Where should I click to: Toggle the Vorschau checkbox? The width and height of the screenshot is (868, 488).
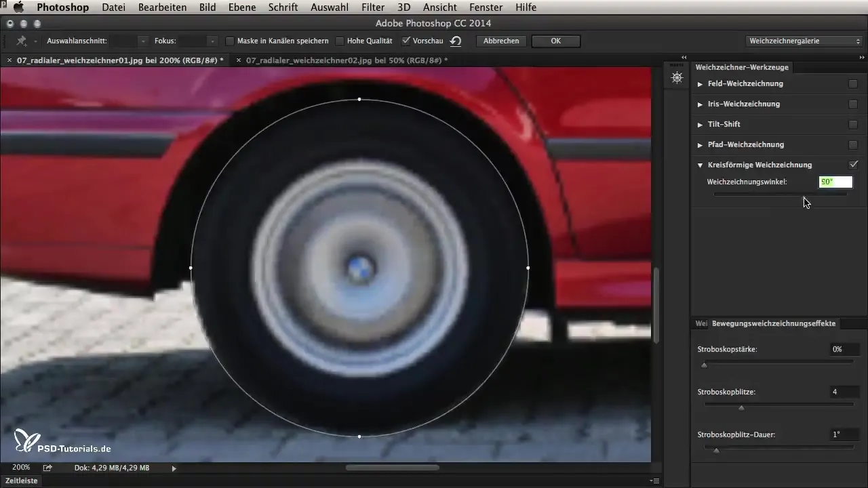click(x=406, y=41)
